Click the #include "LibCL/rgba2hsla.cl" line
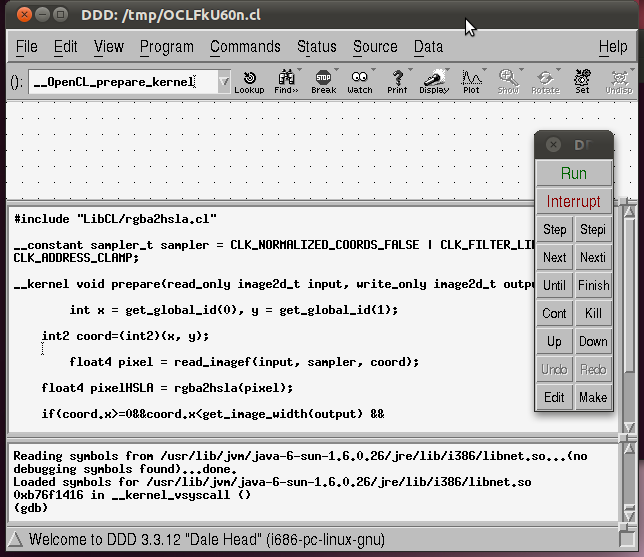 pyautogui.click(x=115, y=219)
